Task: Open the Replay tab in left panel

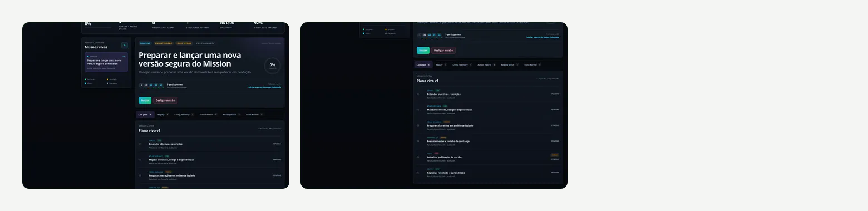Action: coord(163,114)
